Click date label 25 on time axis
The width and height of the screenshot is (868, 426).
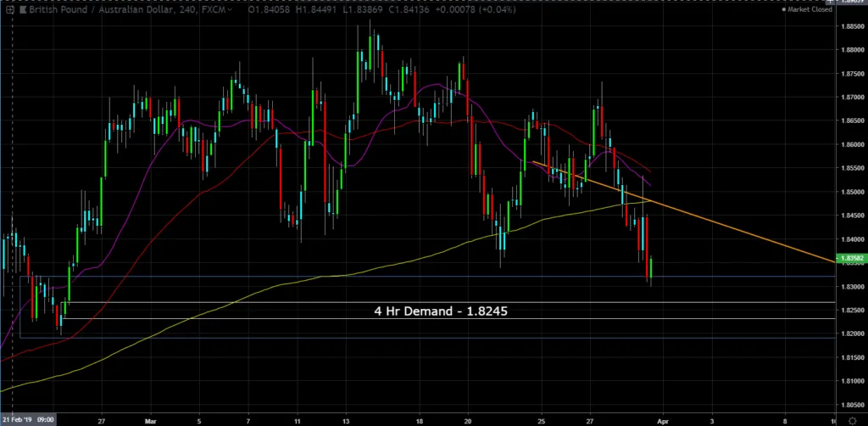[x=542, y=420]
